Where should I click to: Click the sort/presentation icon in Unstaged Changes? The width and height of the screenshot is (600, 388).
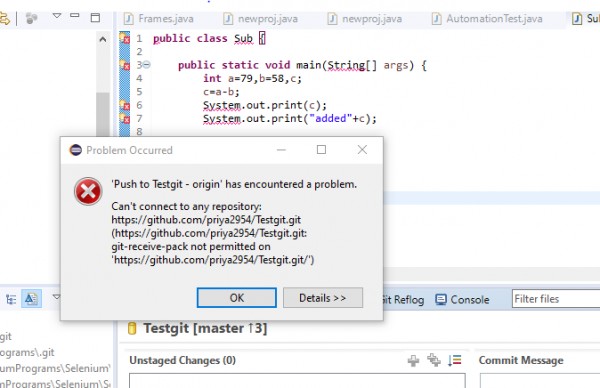click(455, 360)
